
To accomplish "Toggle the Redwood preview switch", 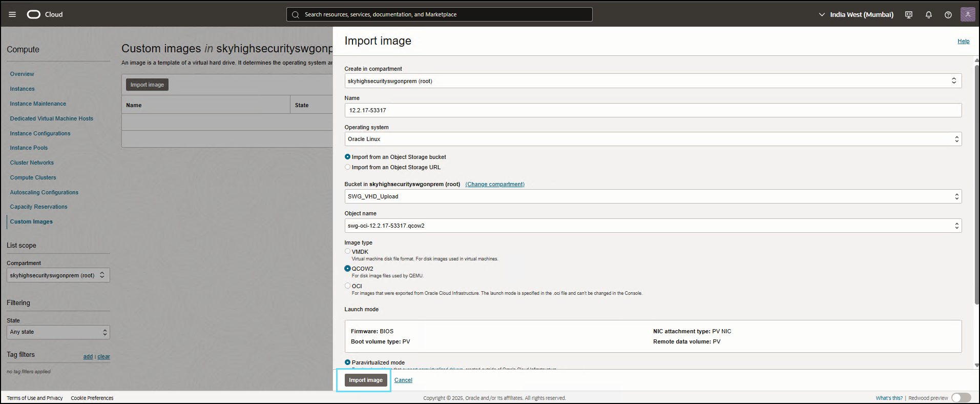I will 961,398.
